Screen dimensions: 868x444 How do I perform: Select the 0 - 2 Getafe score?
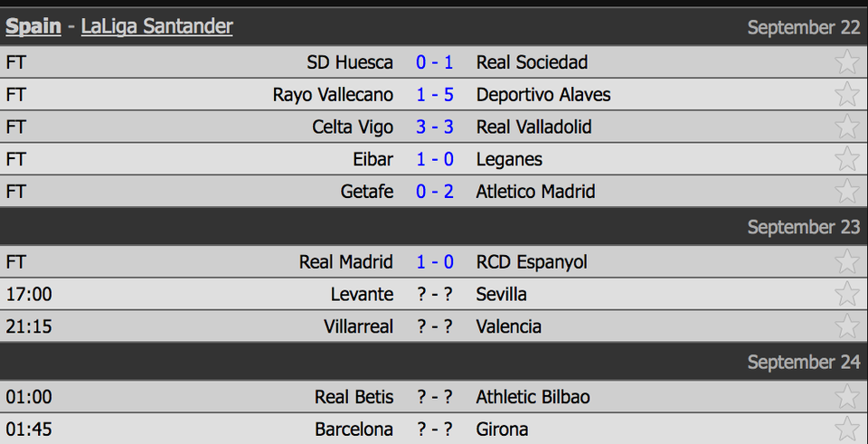[435, 192]
